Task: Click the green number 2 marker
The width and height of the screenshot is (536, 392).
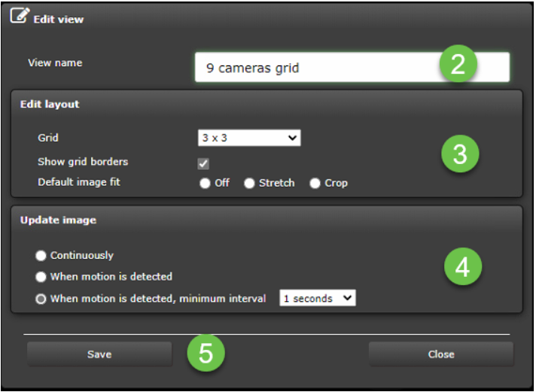Action: 458,66
